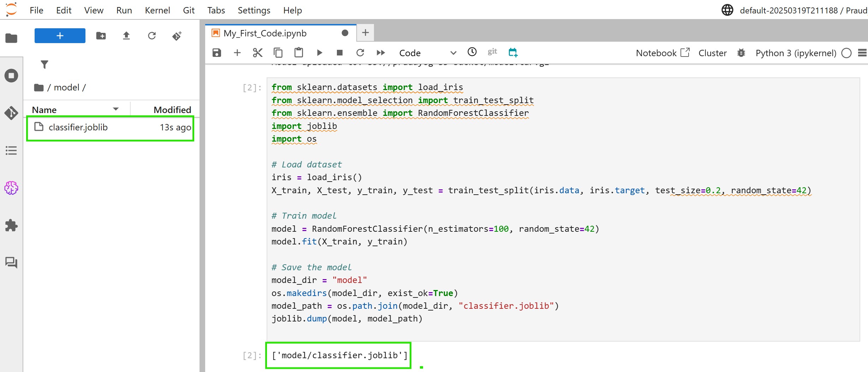Open the Table of Contents panel
Image resolution: width=868 pixels, height=372 pixels.
coord(11,151)
